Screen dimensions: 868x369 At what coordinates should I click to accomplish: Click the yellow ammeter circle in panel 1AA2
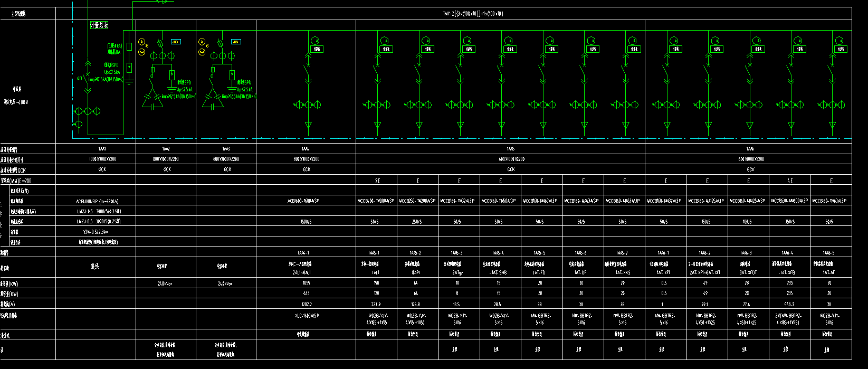click(x=141, y=42)
